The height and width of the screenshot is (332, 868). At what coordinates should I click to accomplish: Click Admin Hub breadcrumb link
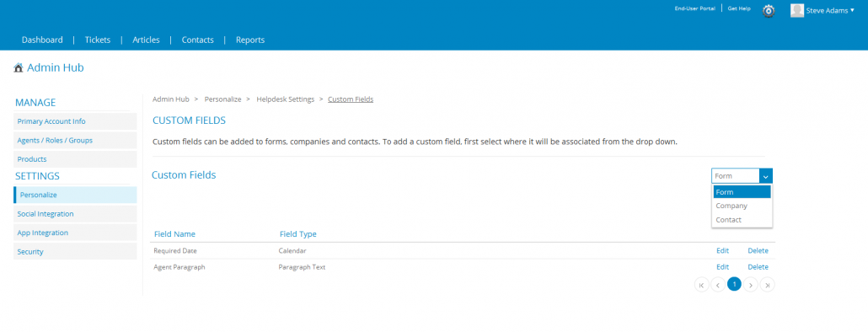[x=170, y=99]
